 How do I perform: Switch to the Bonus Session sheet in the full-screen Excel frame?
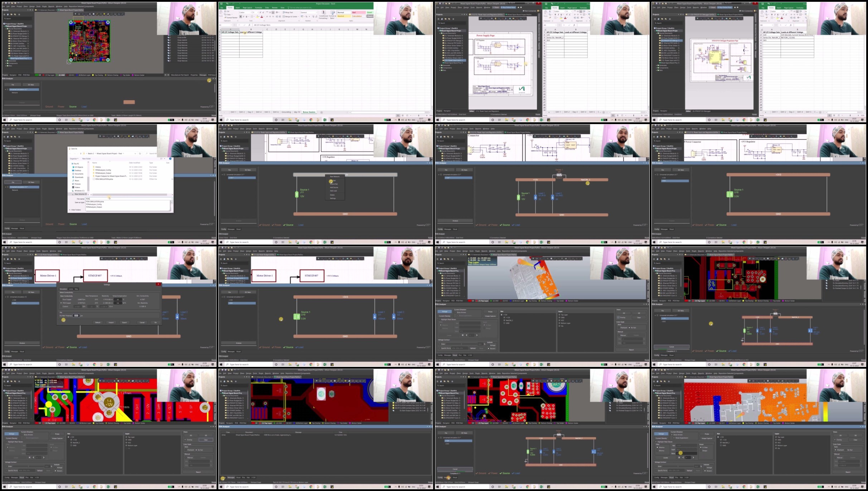[309, 112]
